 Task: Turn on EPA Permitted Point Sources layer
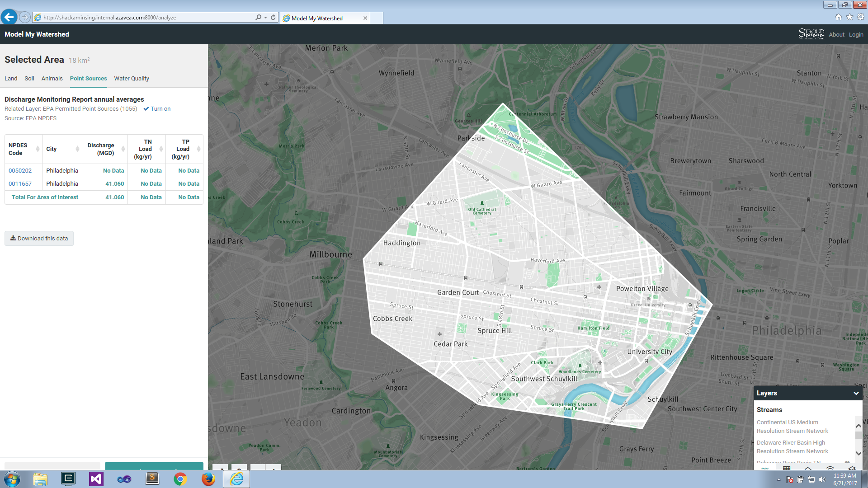(x=157, y=109)
